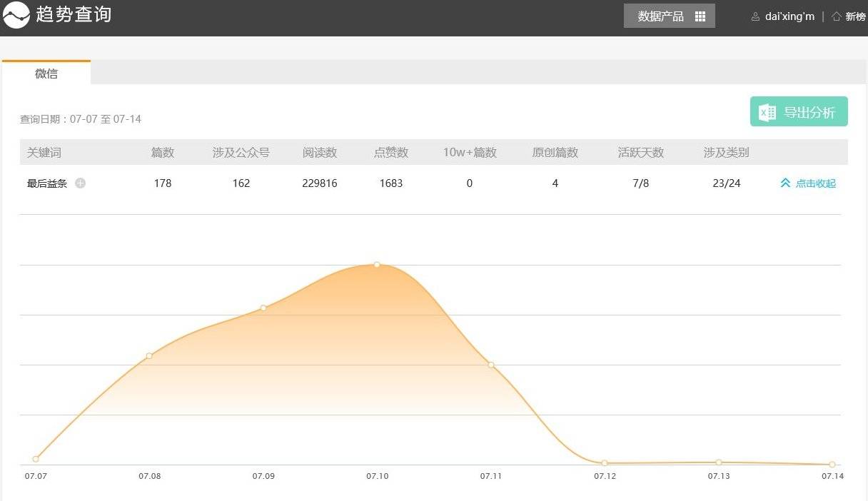Click the 点赞数 column header
This screenshot has width=868, height=501.
click(390, 153)
